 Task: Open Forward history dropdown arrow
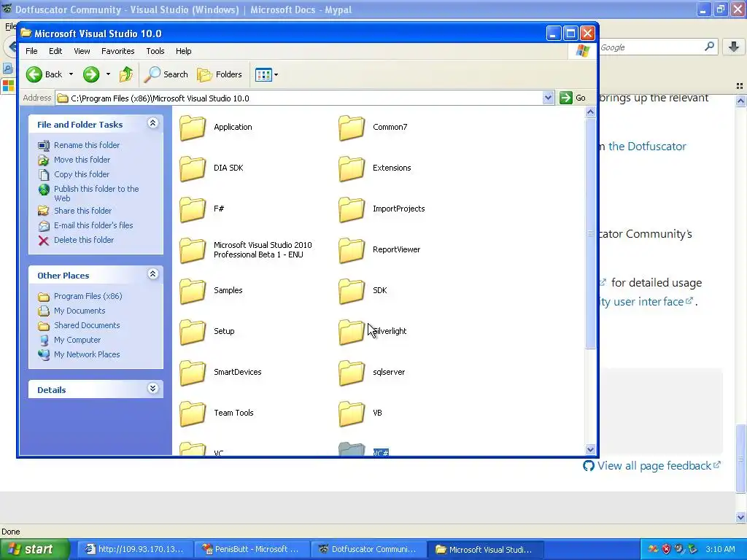(x=108, y=74)
